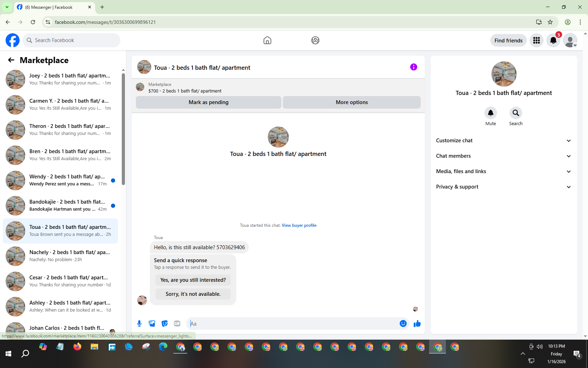The image size is (588, 368).
Task: Open conversation information purple icon
Action: [414, 67]
